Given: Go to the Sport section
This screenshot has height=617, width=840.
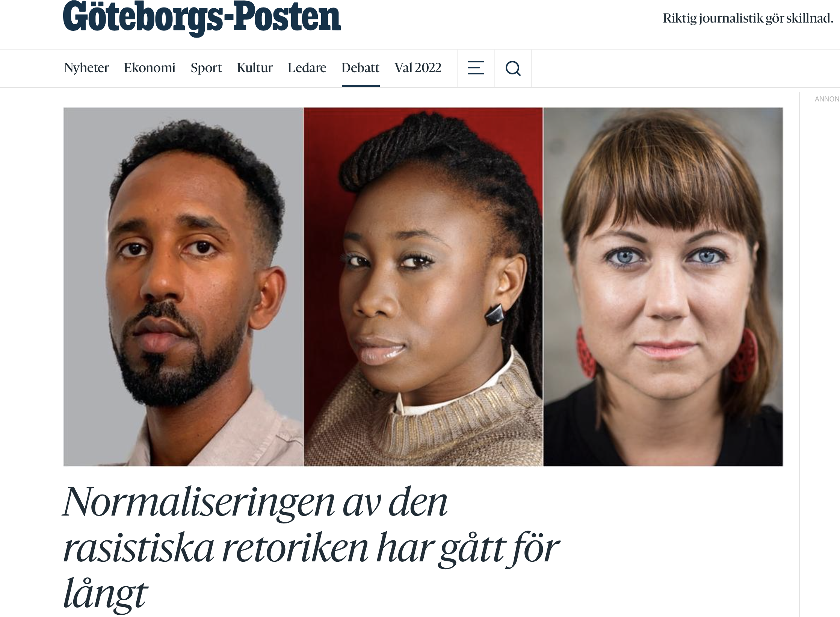Looking at the screenshot, I should coord(206,68).
